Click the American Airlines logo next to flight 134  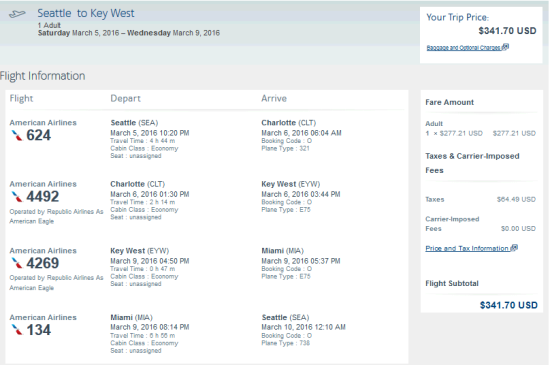pyautogui.click(x=17, y=330)
